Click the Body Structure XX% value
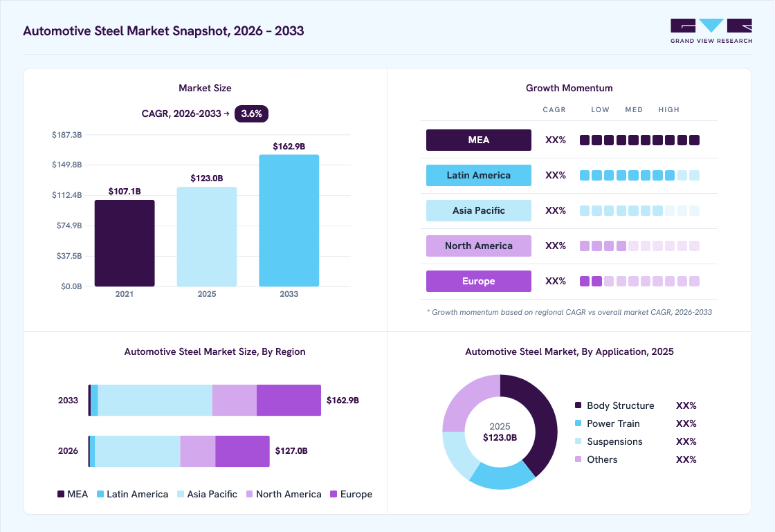The width and height of the screenshot is (775, 532). tap(686, 405)
